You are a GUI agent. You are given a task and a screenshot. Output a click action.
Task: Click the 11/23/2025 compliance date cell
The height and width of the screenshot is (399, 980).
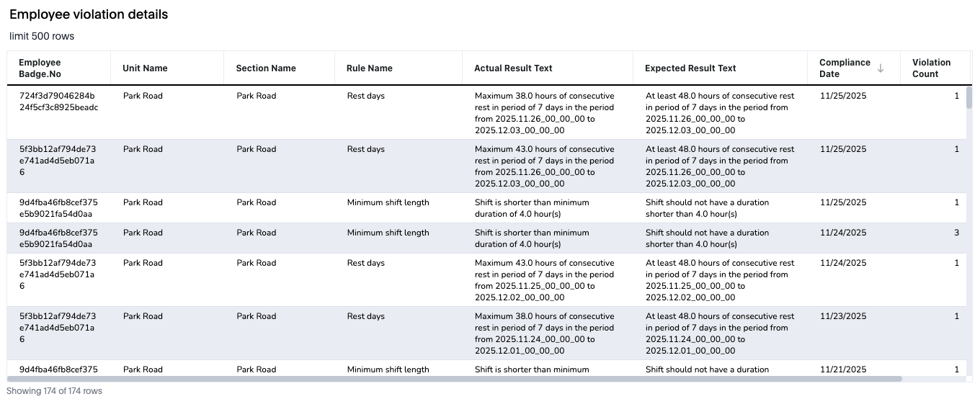[843, 316]
